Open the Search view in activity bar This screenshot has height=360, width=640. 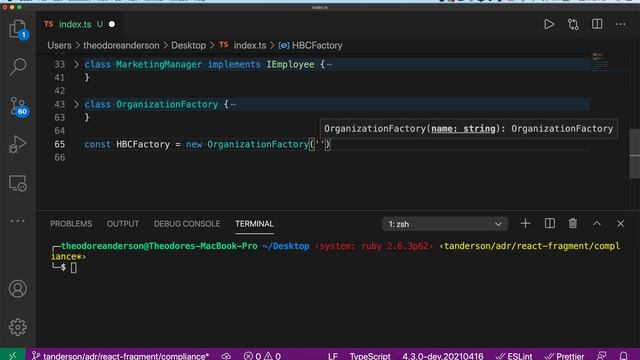tap(18, 67)
